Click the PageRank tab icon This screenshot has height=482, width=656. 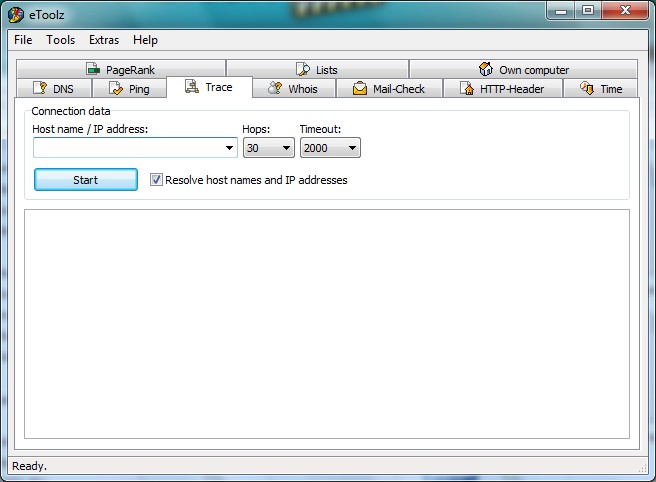click(x=93, y=69)
